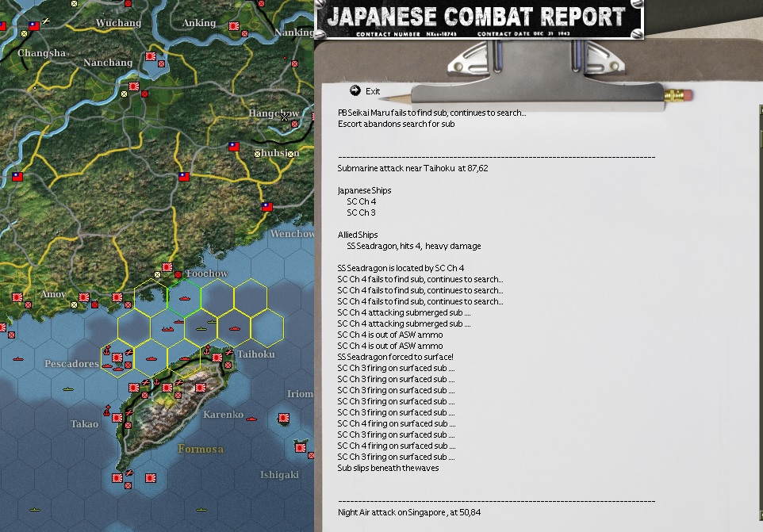Select the Japanese flag base at Taihoku
The width and height of the screenshot is (763, 532).
[x=217, y=358]
